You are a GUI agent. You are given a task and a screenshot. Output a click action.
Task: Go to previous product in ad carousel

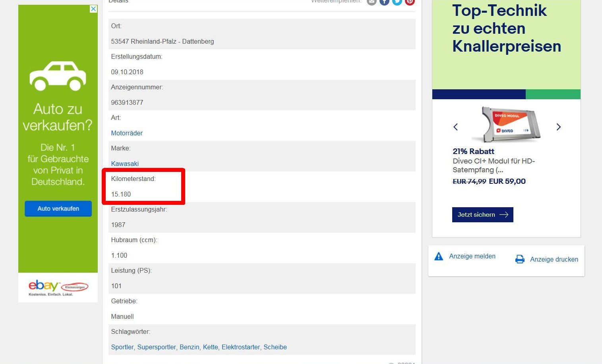point(456,127)
